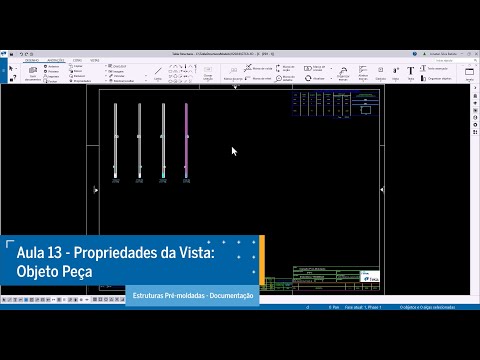Open the Part mark (marca de peça) dropdown arrow
480x360 pixels.
pyautogui.click(x=331, y=69)
